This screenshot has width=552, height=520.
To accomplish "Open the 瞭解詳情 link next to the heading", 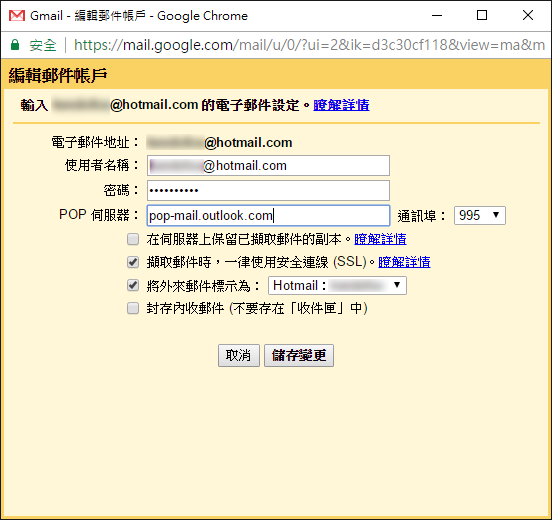I will pyautogui.click(x=341, y=105).
